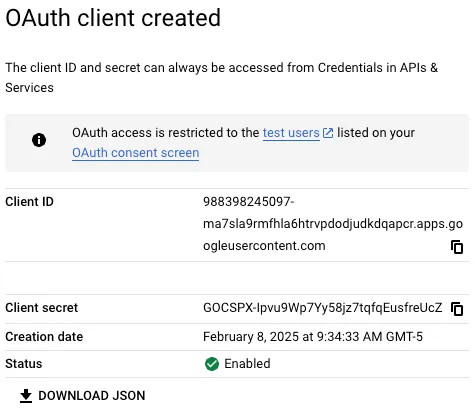Click the info icon in the notice box
Image resolution: width=475 pixels, height=420 pixels.
[x=39, y=140]
